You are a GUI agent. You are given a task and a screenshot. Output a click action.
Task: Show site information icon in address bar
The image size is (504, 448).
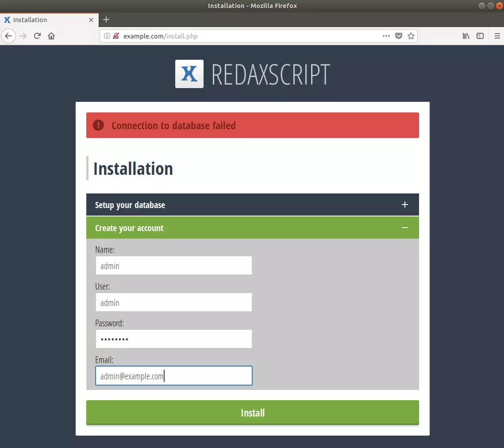[107, 36]
